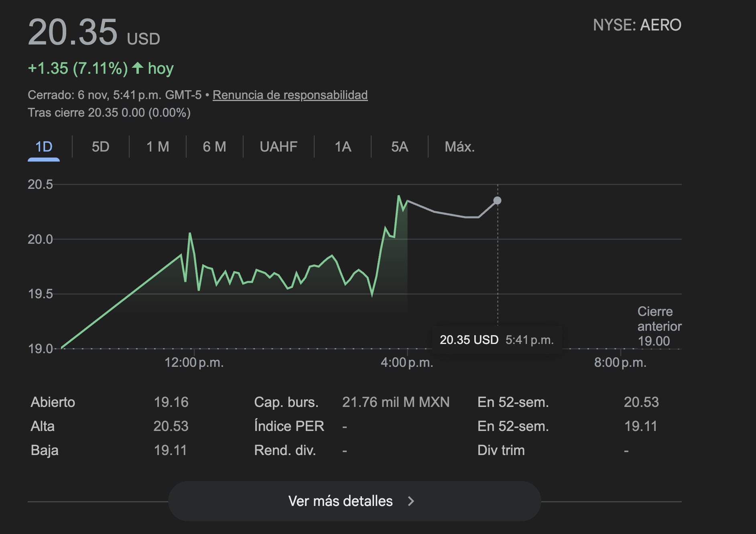The height and width of the screenshot is (534, 756).
Task: Click the 4:00 p.m. axis label
Action: coord(407,363)
